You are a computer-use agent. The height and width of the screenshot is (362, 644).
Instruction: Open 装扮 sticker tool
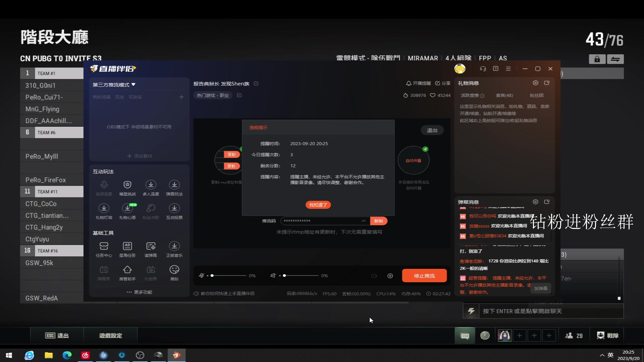pos(174,273)
